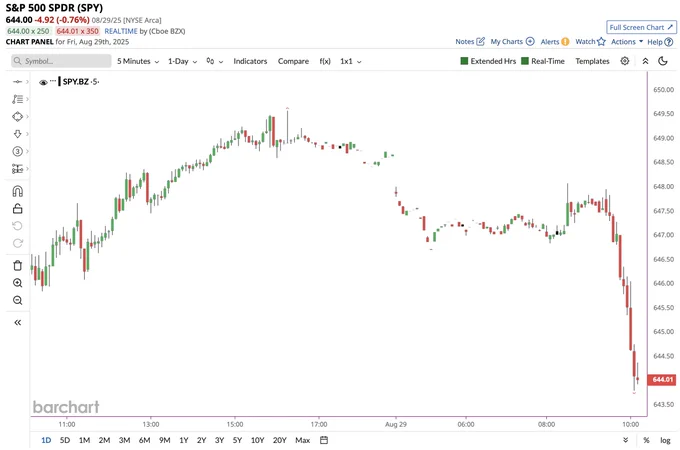The height and width of the screenshot is (450, 680).
Task: Toggle percent scale button
Action: click(x=646, y=440)
